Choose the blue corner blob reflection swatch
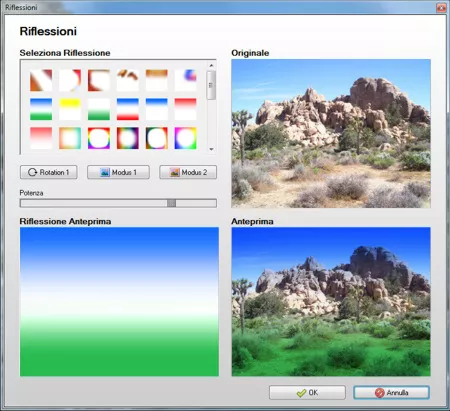 point(185,80)
